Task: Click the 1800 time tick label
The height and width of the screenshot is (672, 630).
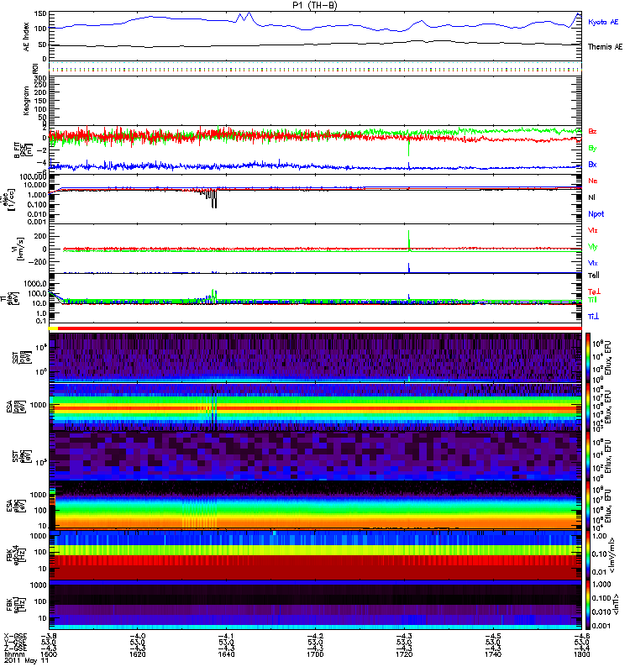Action: click(581, 654)
